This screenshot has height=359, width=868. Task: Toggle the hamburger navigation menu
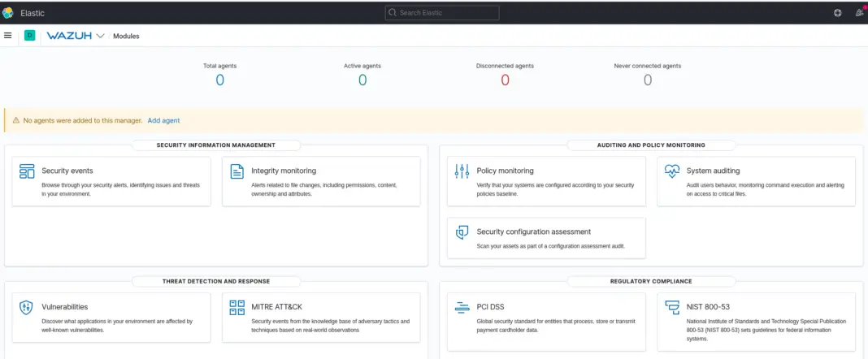click(8, 36)
